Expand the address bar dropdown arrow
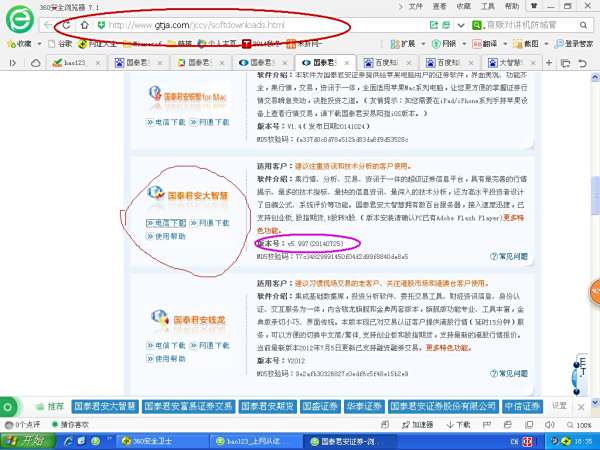Image resolution: width=600 pixels, height=450 pixels. tap(461, 25)
